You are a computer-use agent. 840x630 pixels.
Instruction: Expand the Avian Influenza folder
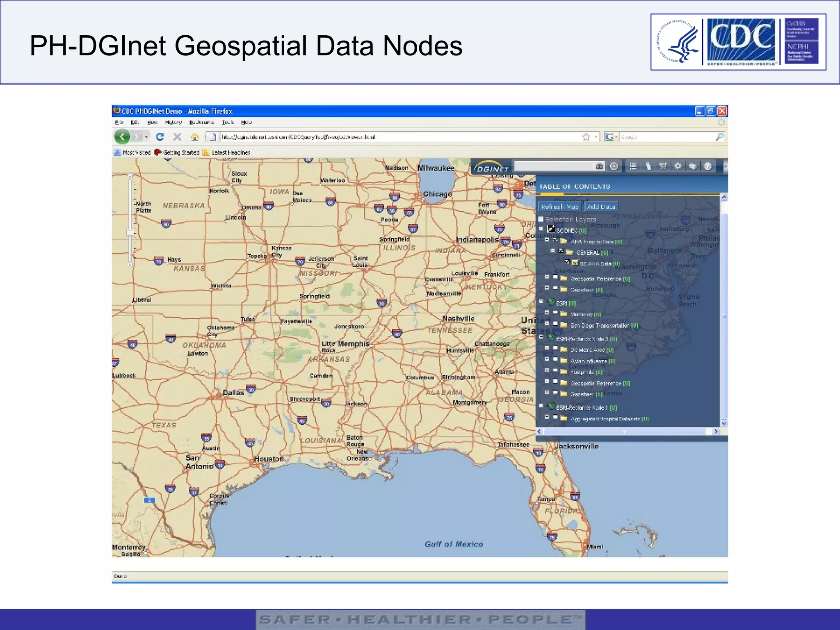point(547,359)
